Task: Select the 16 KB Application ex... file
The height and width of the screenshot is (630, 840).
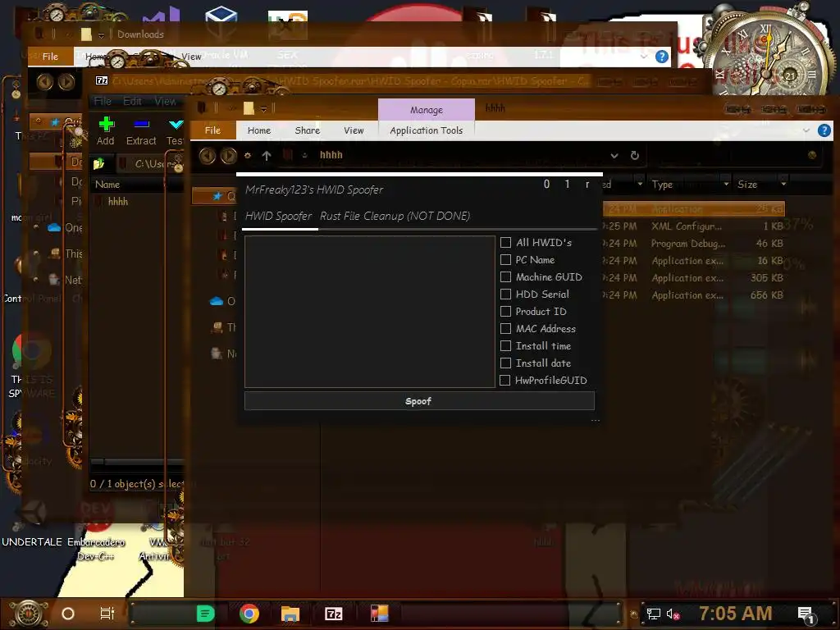Action: tap(694, 261)
